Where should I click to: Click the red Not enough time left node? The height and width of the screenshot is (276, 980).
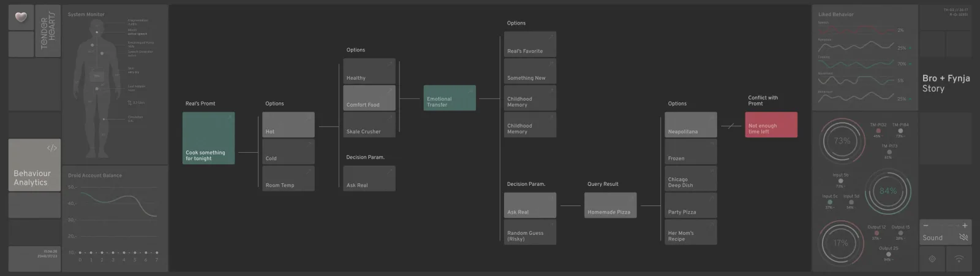pos(771,125)
